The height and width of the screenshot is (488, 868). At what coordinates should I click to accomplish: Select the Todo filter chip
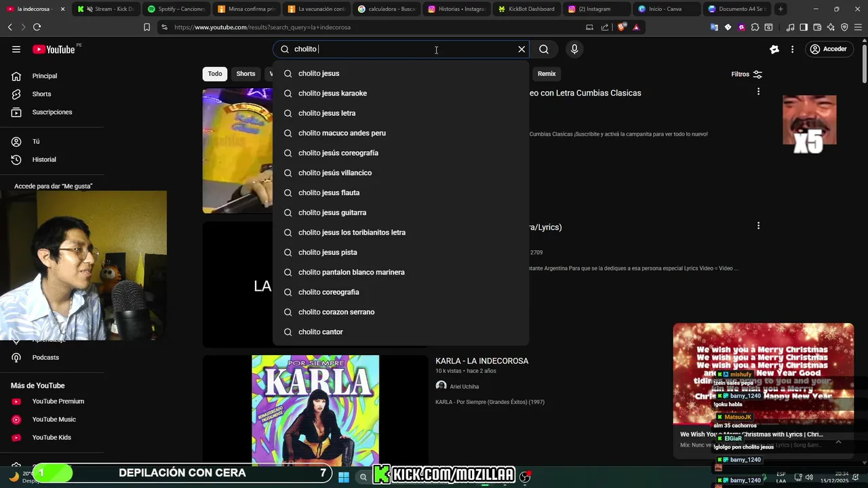[215, 74]
